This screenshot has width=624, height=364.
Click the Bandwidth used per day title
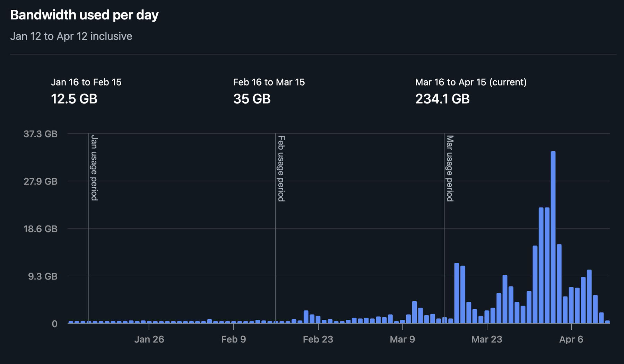click(x=85, y=15)
